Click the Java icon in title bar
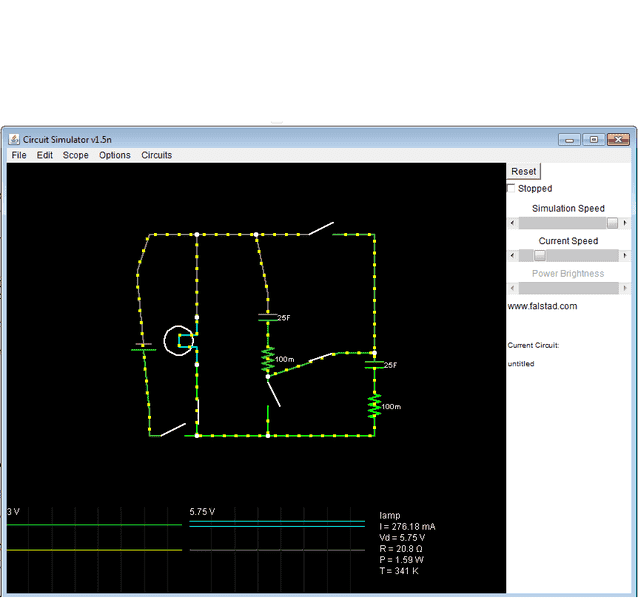Viewport: 638px width, 600px height. (14, 140)
